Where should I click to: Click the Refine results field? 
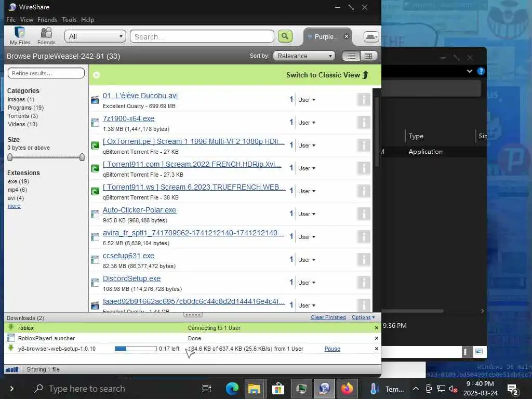tap(46, 73)
